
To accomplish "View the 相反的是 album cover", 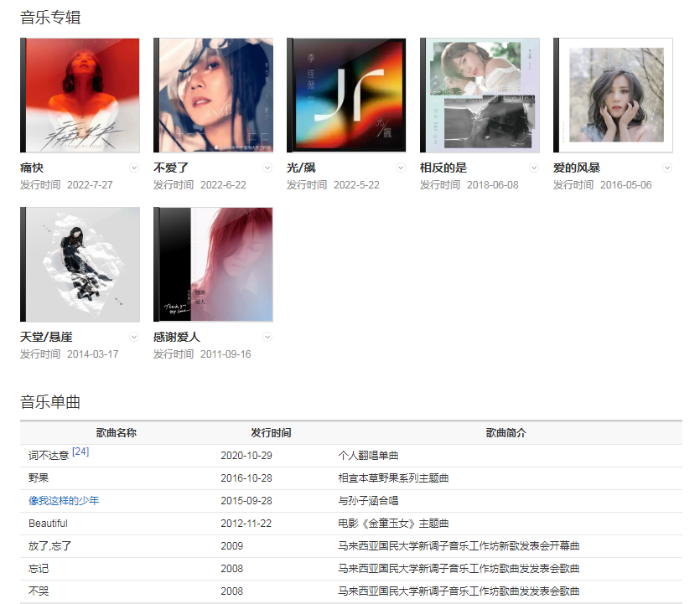I will click(480, 96).
